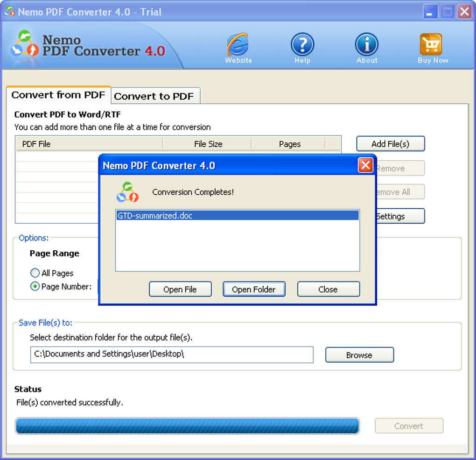The width and height of the screenshot is (476, 460).
Task: Close the main Nemo PDF Converter window
Action: [464, 12]
